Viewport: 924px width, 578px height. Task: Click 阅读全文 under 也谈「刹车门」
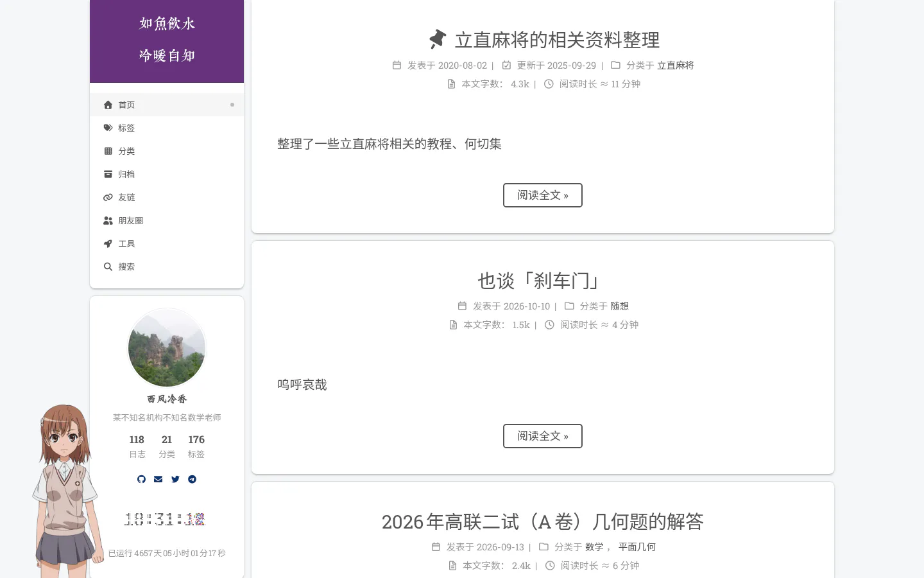tap(543, 436)
